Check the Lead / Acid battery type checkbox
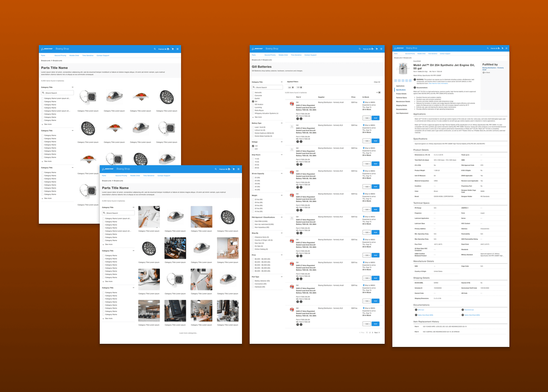 (253, 127)
